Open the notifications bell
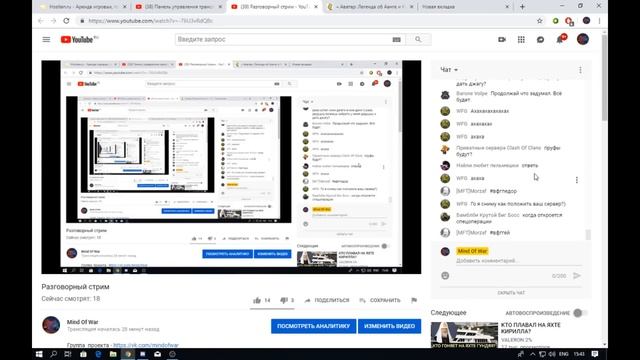 pos(560,40)
